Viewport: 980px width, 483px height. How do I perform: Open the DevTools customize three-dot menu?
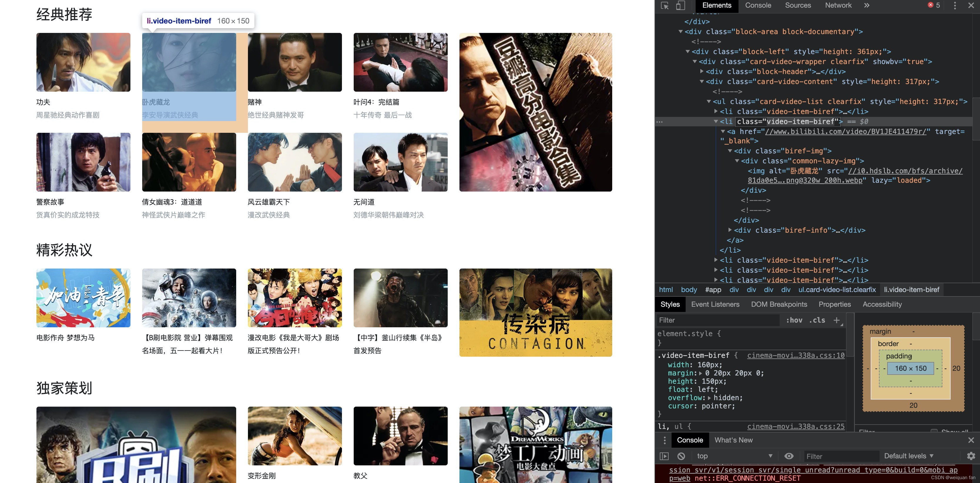click(954, 5)
